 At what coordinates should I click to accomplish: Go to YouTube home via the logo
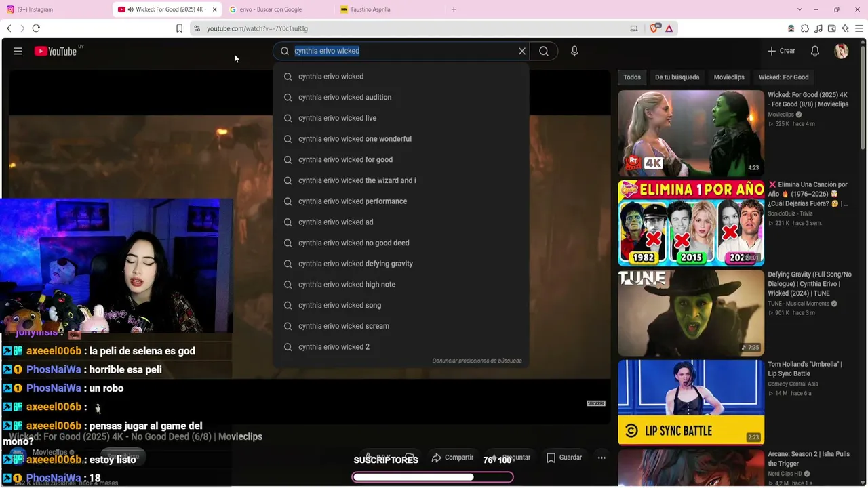coord(56,51)
